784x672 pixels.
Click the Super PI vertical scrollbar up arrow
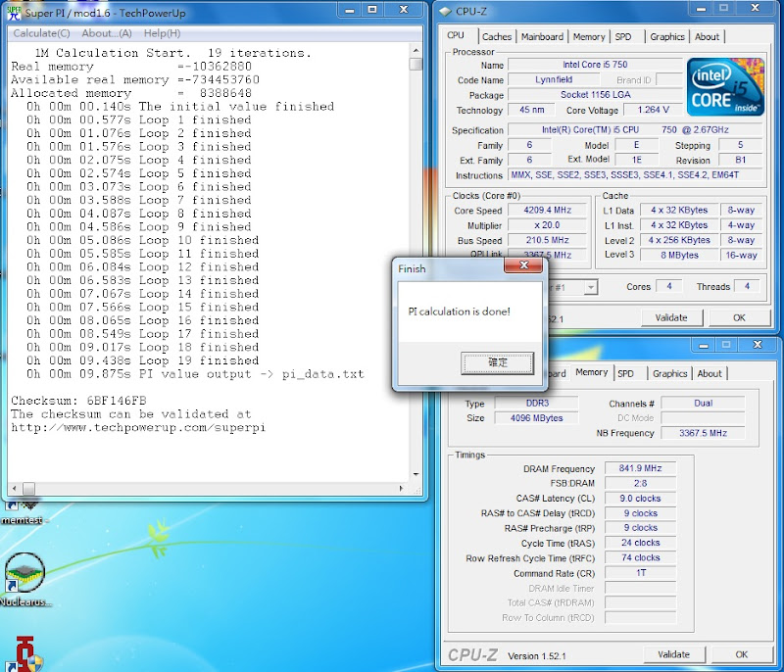(x=416, y=51)
